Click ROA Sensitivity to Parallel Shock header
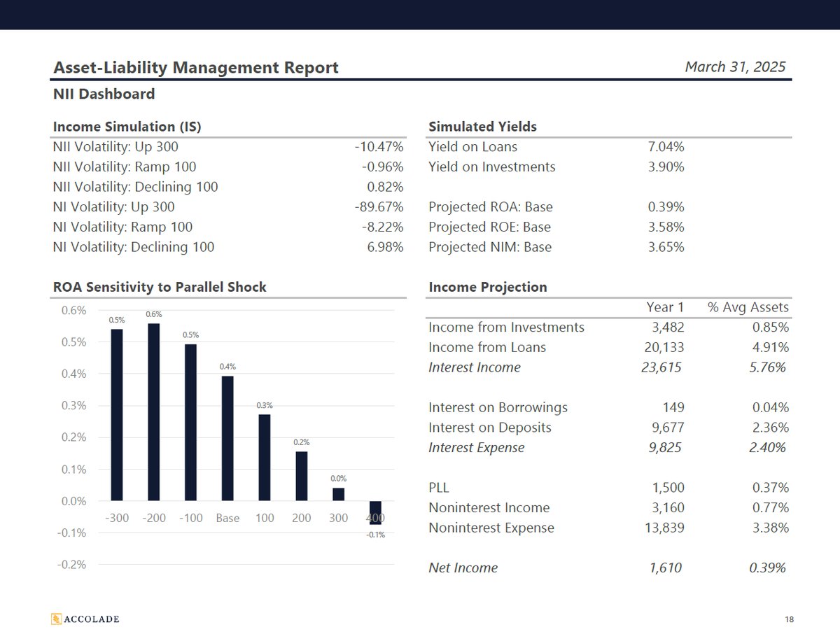840x641 pixels. click(x=160, y=287)
